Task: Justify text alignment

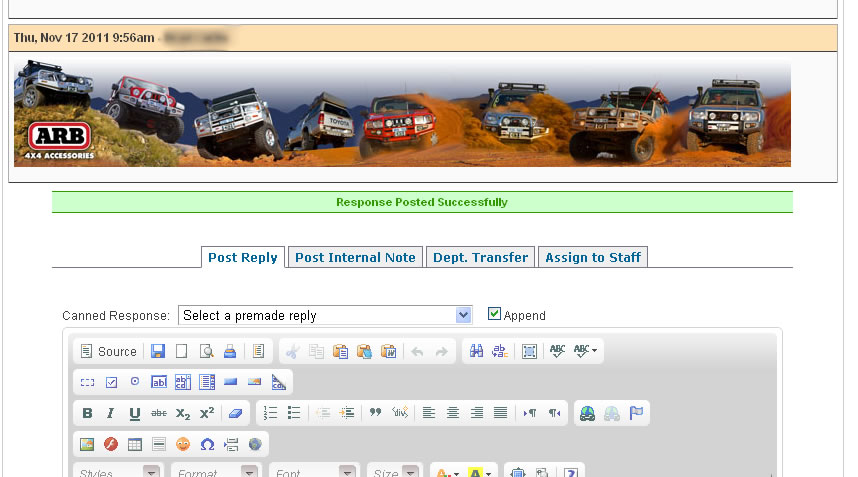Action: click(500, 413)
